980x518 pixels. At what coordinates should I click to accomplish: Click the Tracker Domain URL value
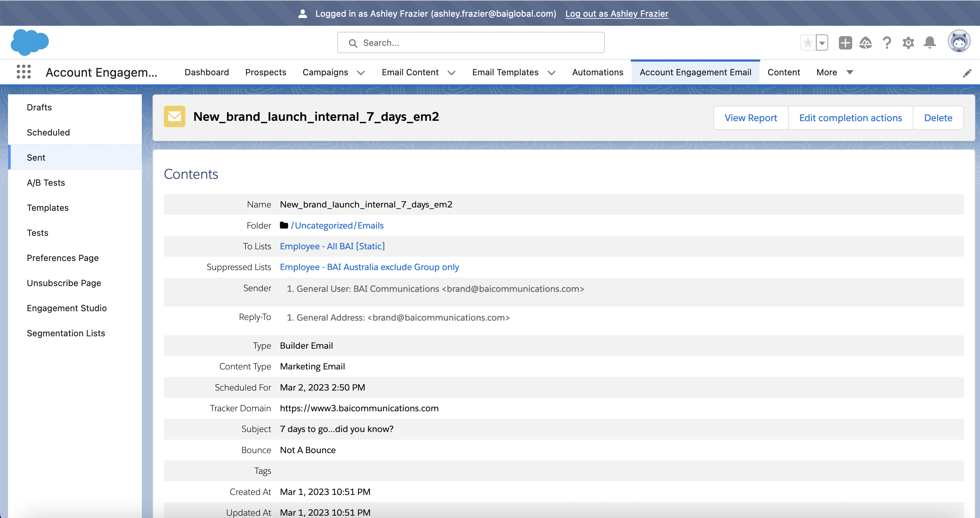[x=359, y=408]
